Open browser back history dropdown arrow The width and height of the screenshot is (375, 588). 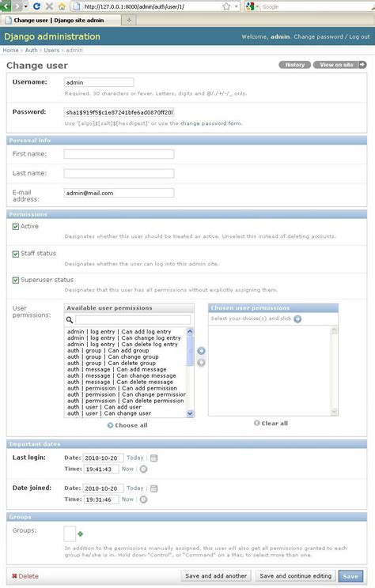[x=25, y=6]
